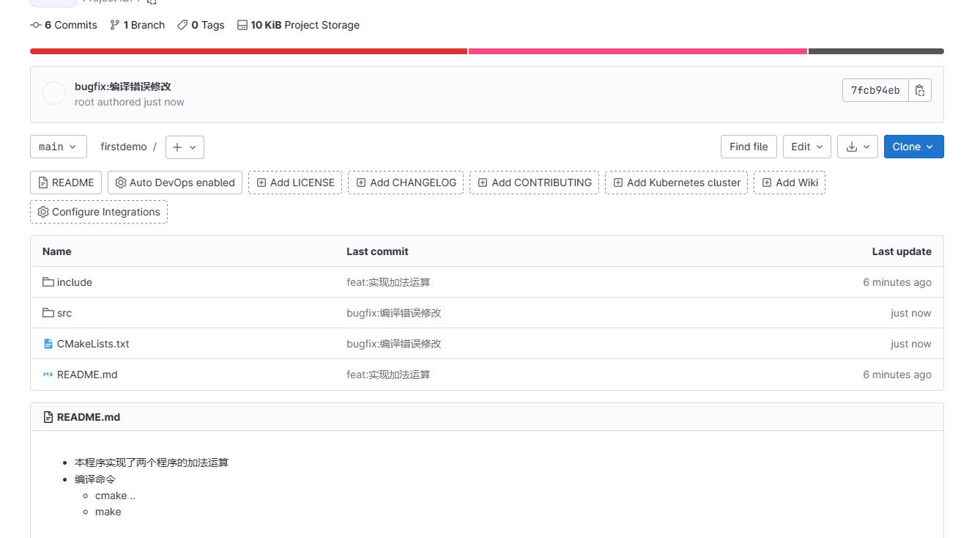The width and height of the screenshot is (980, 538).
Task: Open the main branch selector
Action: click(59, 147)
